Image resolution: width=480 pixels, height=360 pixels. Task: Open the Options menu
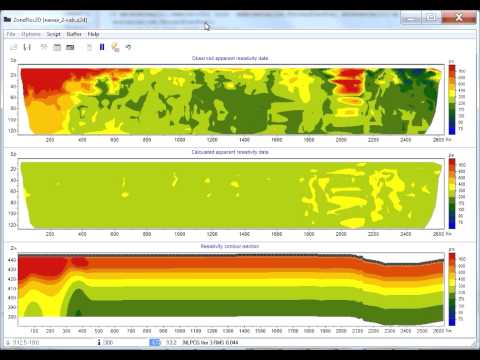[30, 34]
